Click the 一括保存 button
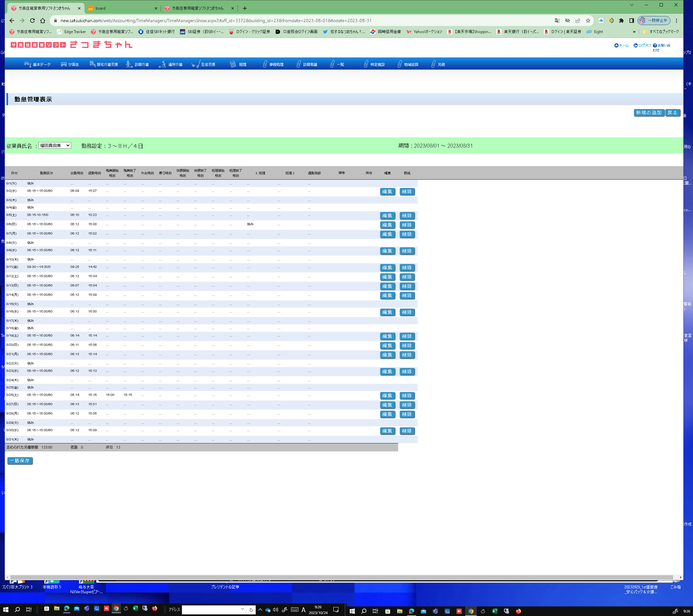Image resolution: width=693 pixels, height=616 pixels. [x=20, y=461]
